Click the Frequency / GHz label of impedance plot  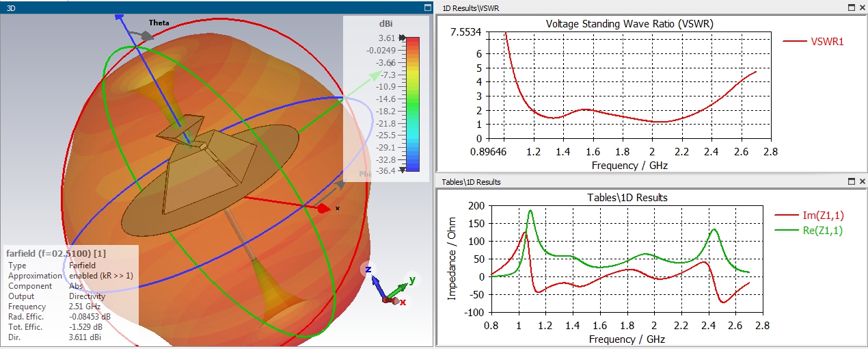[627, 339]
